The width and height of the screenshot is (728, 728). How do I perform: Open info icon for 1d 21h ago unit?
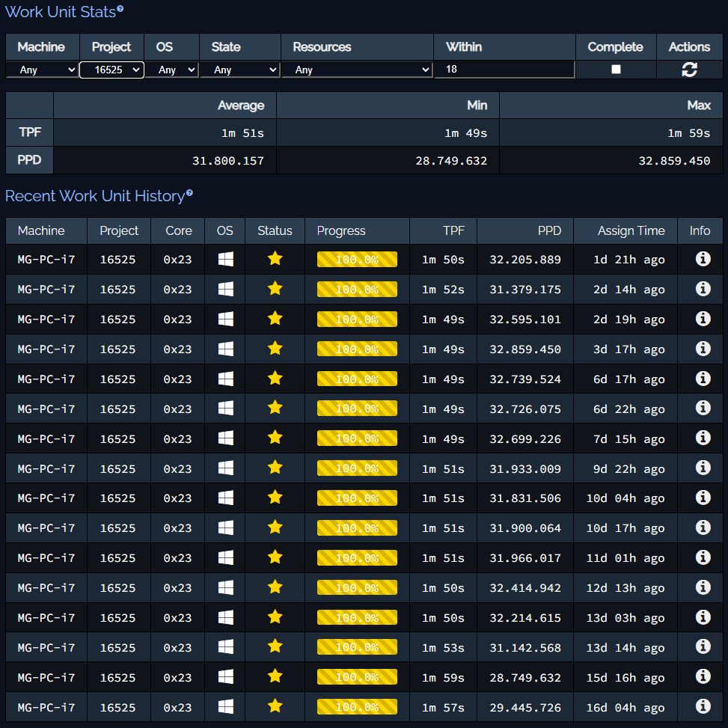[703, 259]
